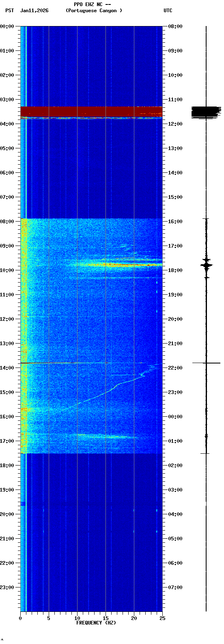The image size is (224, 644).
Task: Click the frequency axis '20' tick label
Action: coord(134,618)
